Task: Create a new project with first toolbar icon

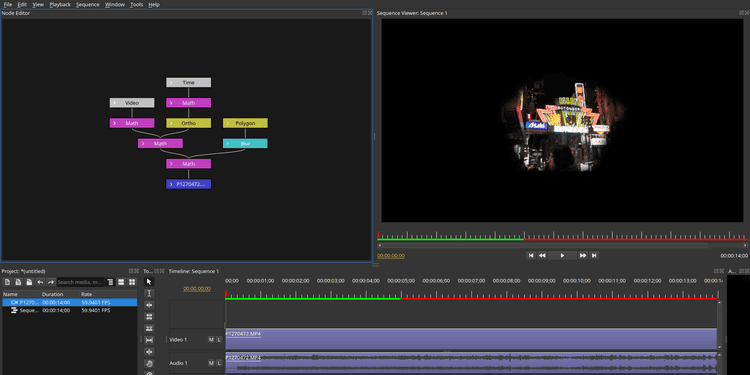Action: coord(7,282)
